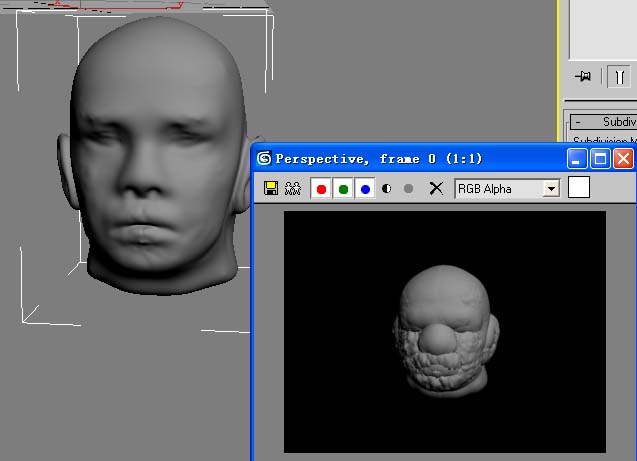
Task: Close the Perspective render window
Action: [x=623, y=158]
